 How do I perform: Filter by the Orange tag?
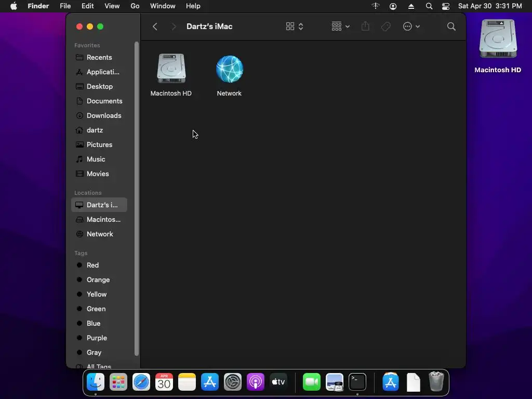tap(99, 280)
